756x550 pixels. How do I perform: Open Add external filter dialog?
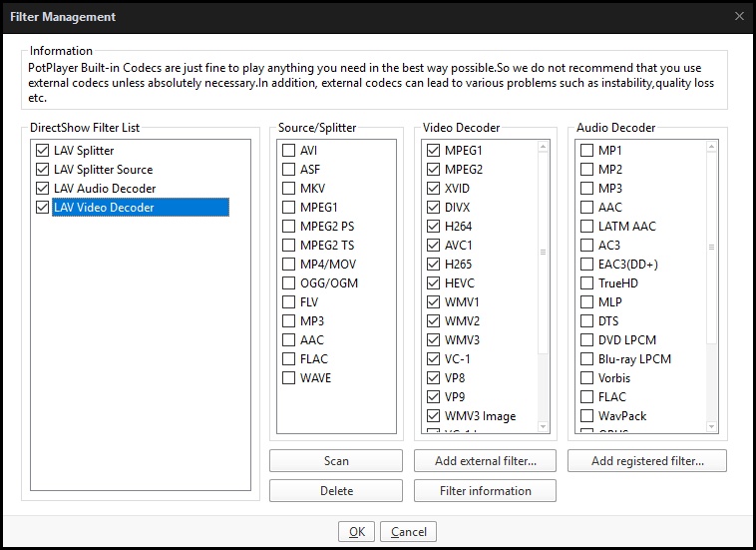485,461
